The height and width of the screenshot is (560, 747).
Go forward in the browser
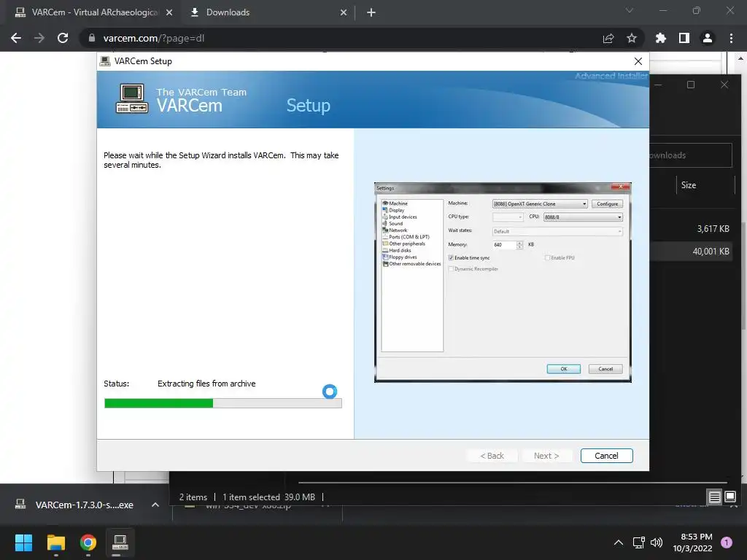39,38
